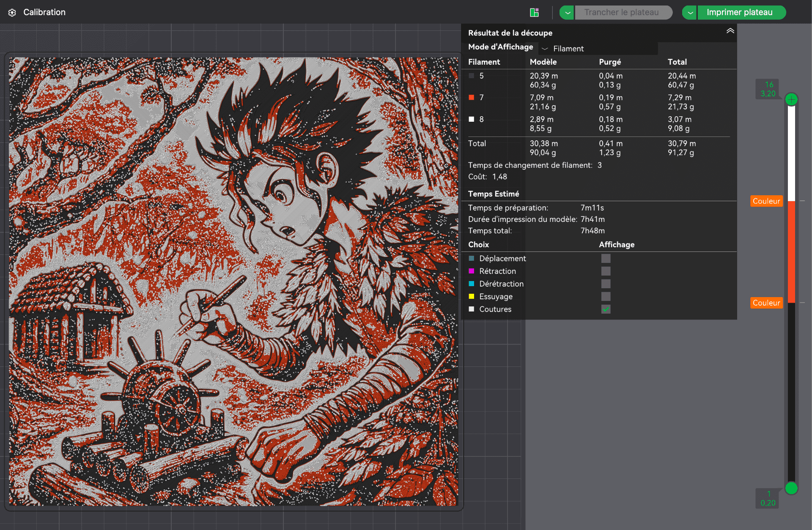The width and height of the screenshot is (812, 530).
Task: Click the Imprimer plateau button
Action: pos(739,13)
